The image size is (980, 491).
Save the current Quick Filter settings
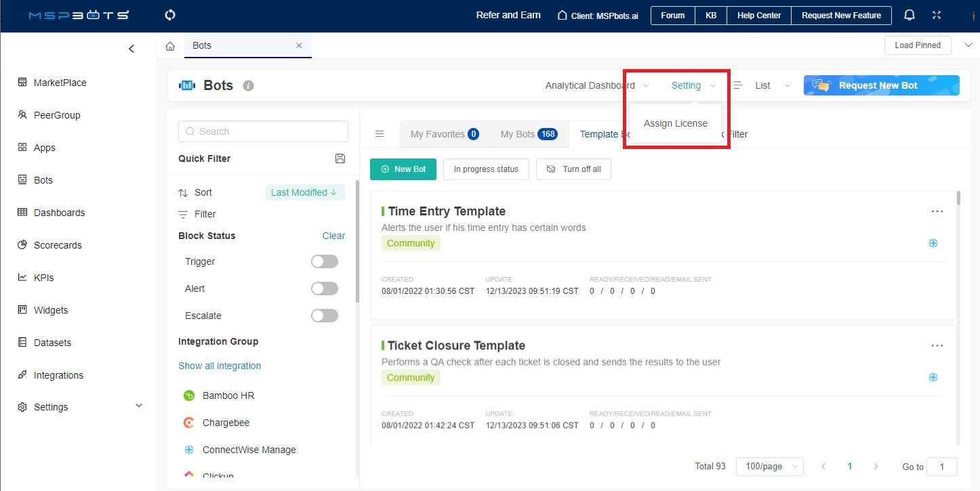[340, 158]
